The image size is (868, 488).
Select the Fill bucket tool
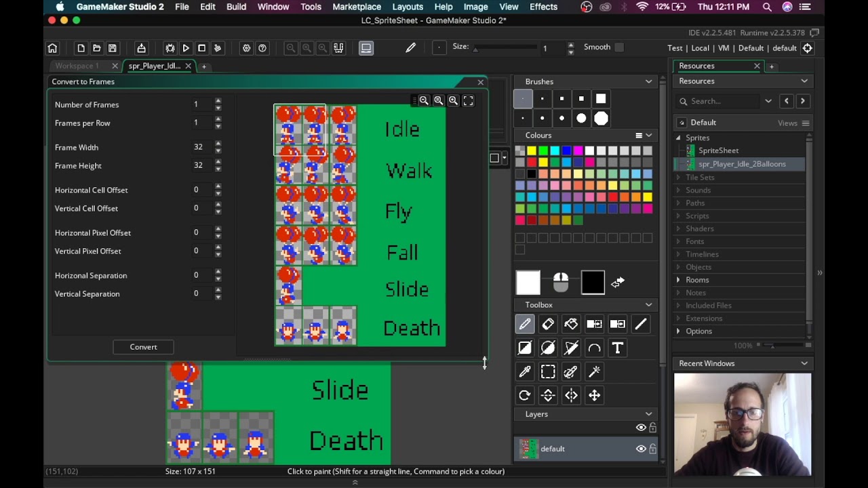(x=571, y=324)
